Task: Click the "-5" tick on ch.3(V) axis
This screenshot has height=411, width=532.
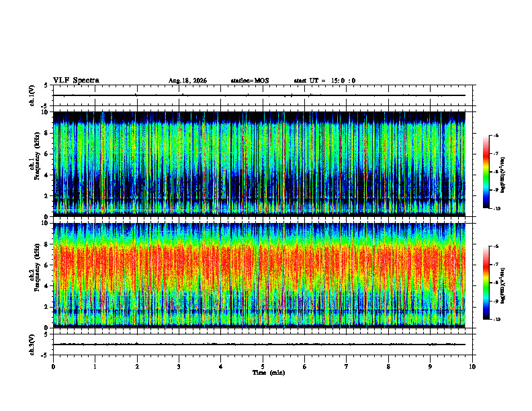Action: (45, 355)
